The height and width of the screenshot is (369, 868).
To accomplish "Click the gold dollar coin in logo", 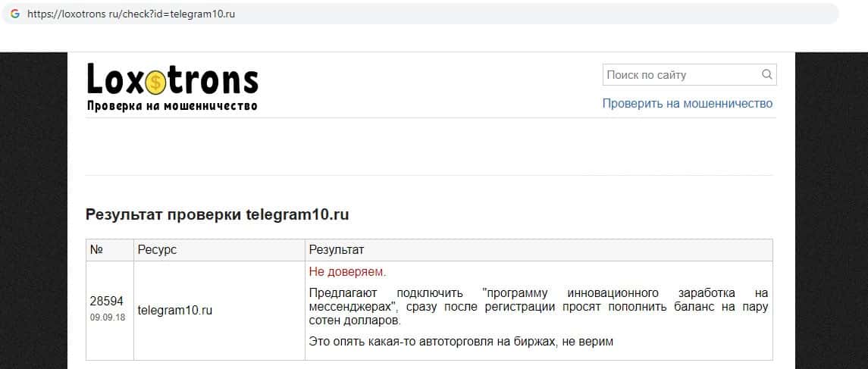I will pos(156,80).
